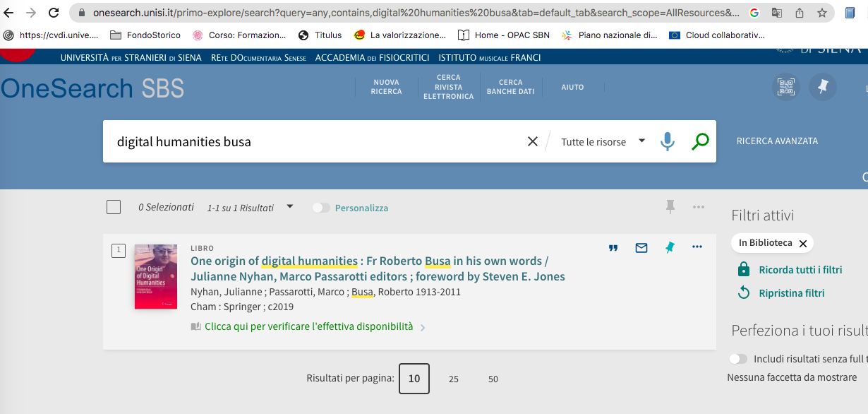This screenshot has width=868, height=414.
Task: Toggle the Personalizza switch
Action: pos(321,208)
